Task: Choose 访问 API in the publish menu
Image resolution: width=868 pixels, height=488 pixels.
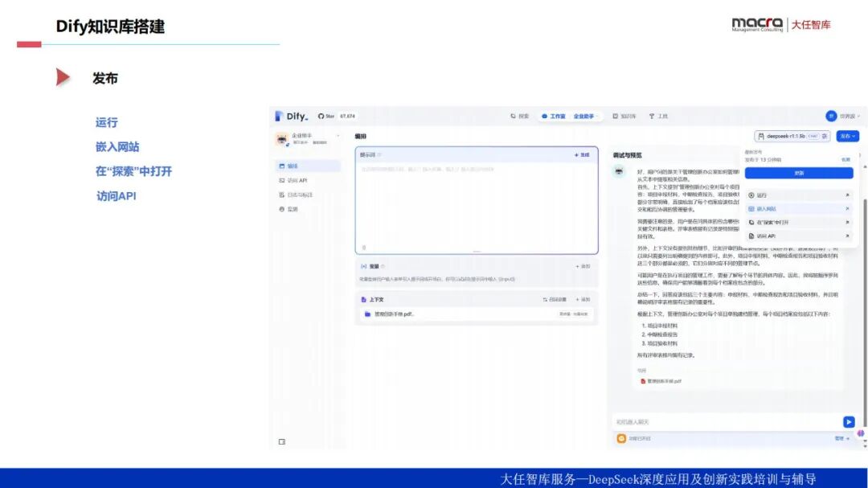Action: coord(799,236)
